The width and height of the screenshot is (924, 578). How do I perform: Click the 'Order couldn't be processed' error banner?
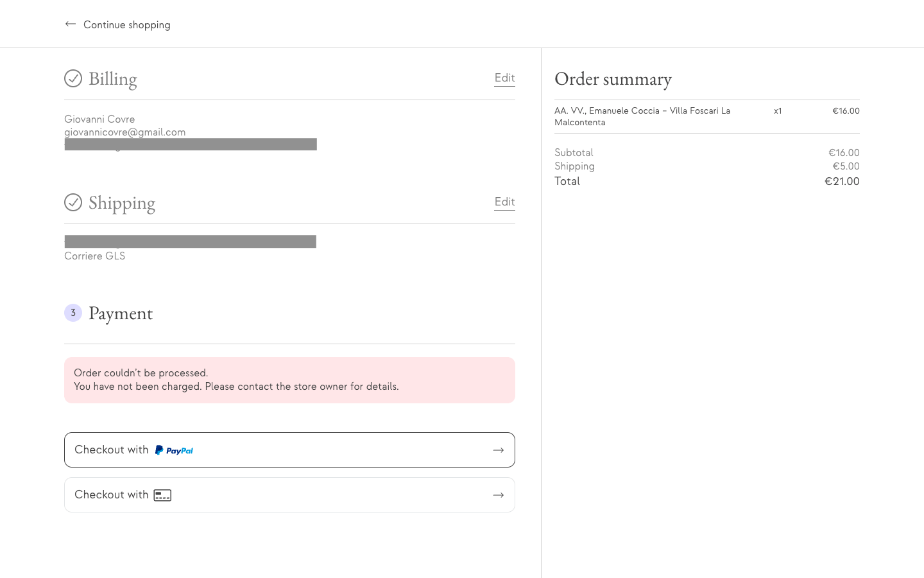(x=289, y=380)
